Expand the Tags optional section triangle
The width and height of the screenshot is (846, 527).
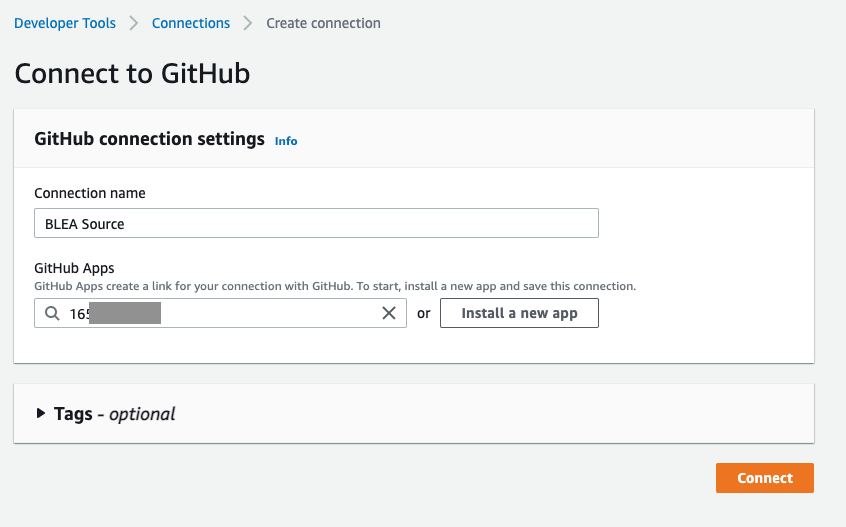point(40,413)
